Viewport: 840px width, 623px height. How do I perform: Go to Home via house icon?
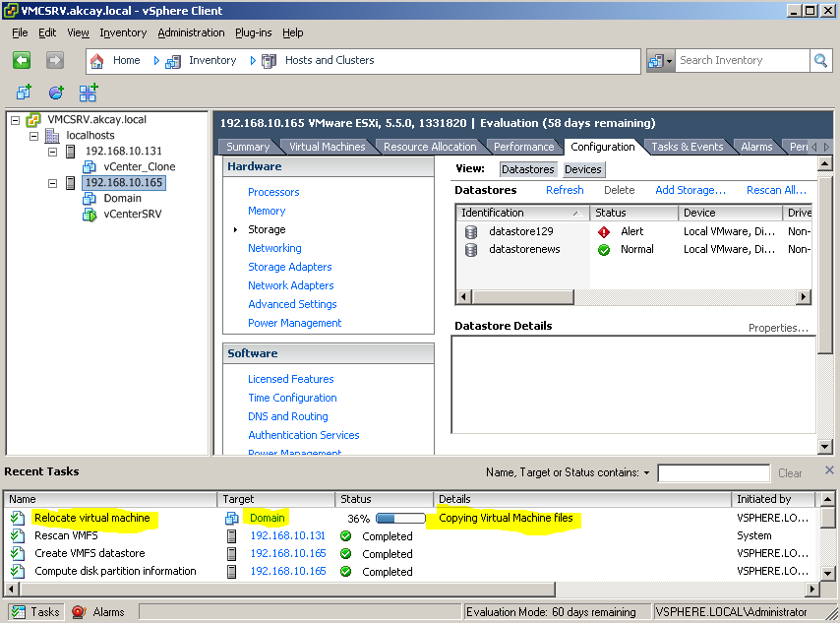click(x=97, y=61)
